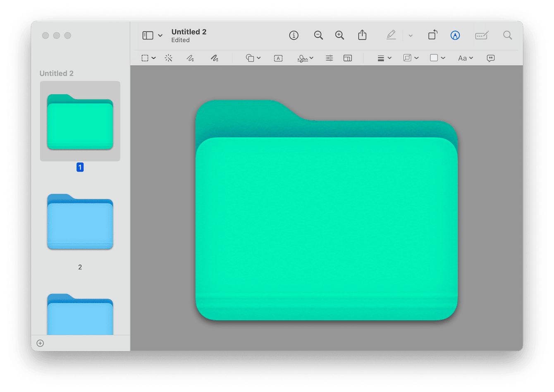Insert a text box annotation
554x392 pixels.
tap(278, 58)
